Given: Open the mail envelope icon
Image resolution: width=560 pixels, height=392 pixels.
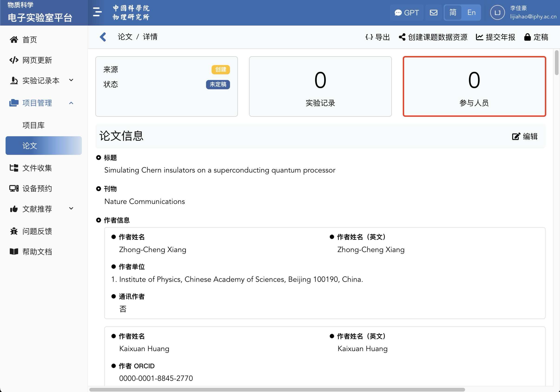Looking at the screenshot, I should click(433, 12).
